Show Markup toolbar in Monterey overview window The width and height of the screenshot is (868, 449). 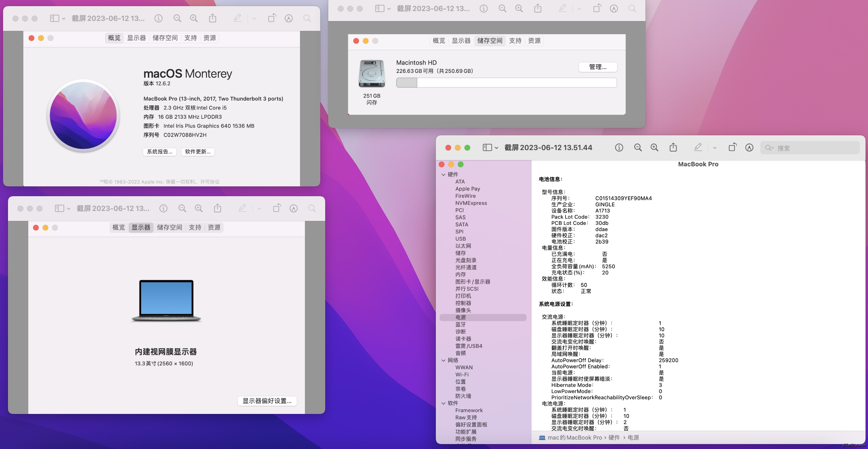[288, 18]
